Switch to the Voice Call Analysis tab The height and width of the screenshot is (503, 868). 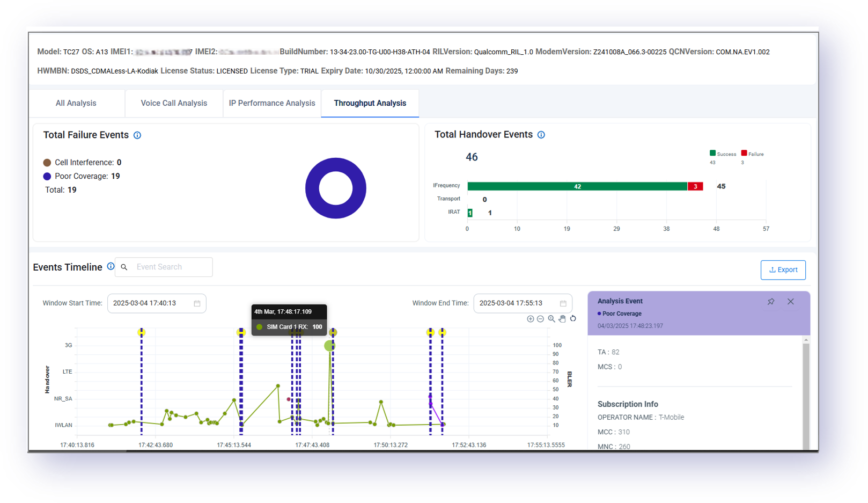[x=174, y=103]
